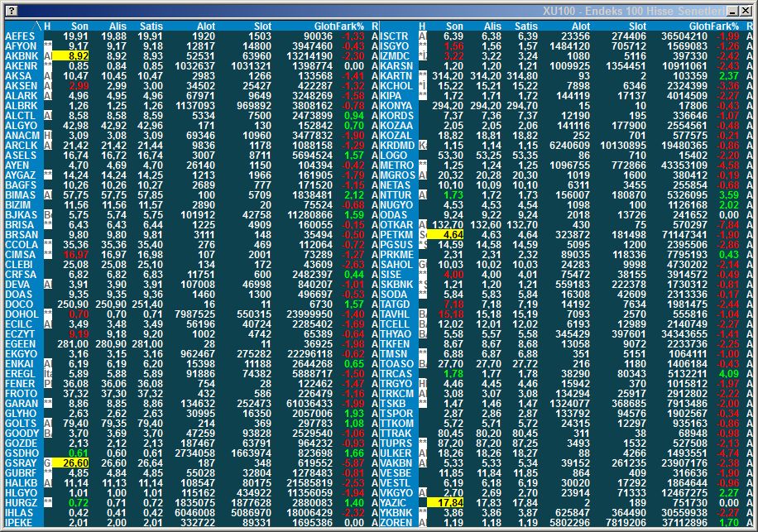Click IHLAS's Alot value 6046008
This screenshot has height=532, width=758.
tap(194, 513)
